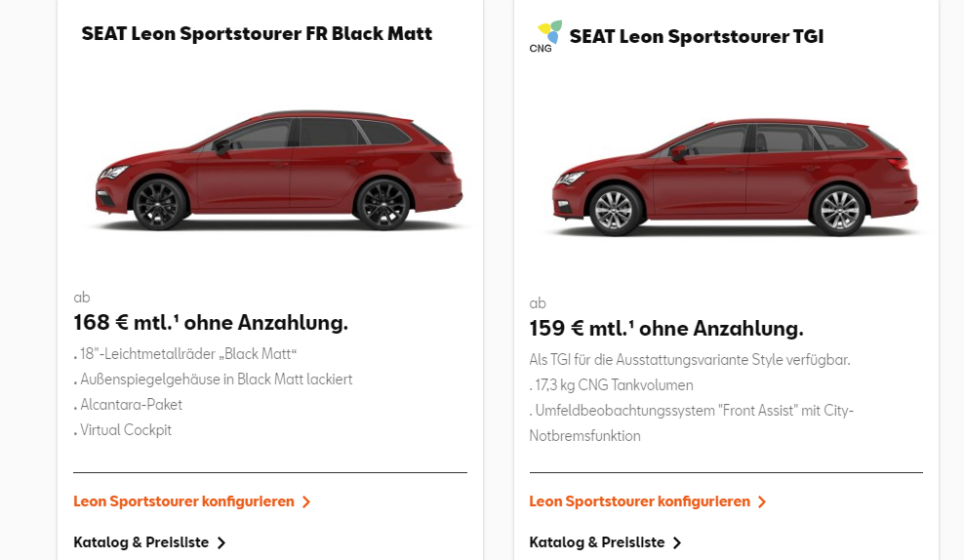Open Katalog & Preisliste for TGI model
The width and height of the screenshot is (964, 560).
[597, 542]
